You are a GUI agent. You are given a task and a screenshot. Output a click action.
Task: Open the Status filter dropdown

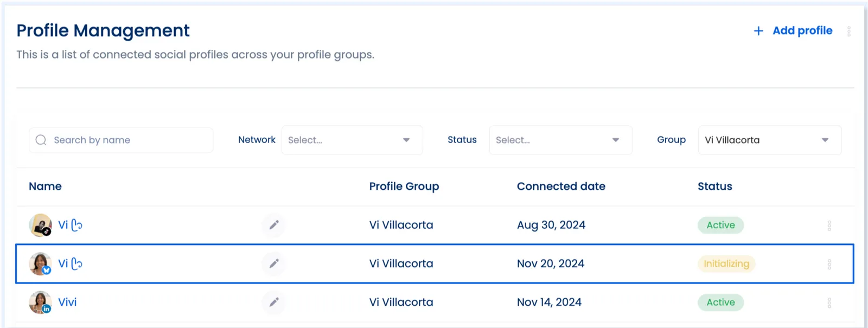(560, 140)
